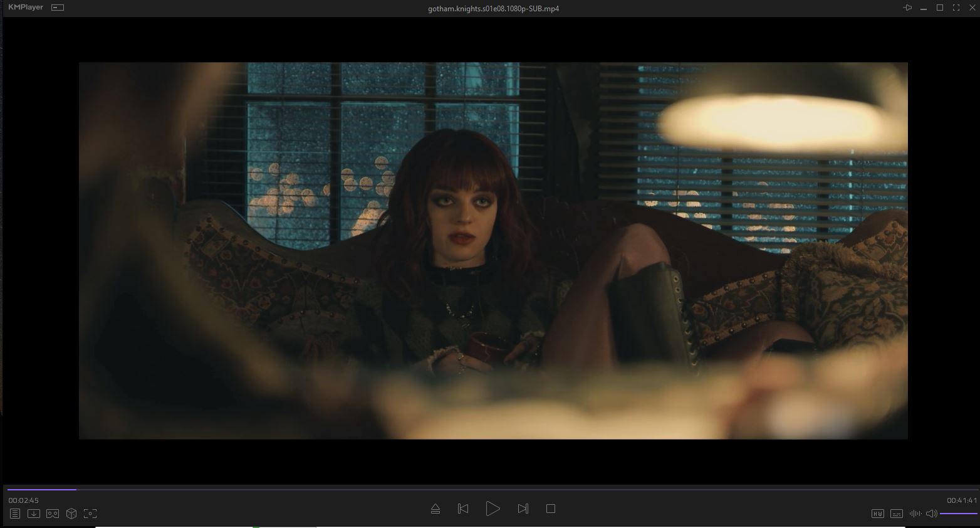Click the compact mode icon beside KMPlayer

tap(58, 8)
